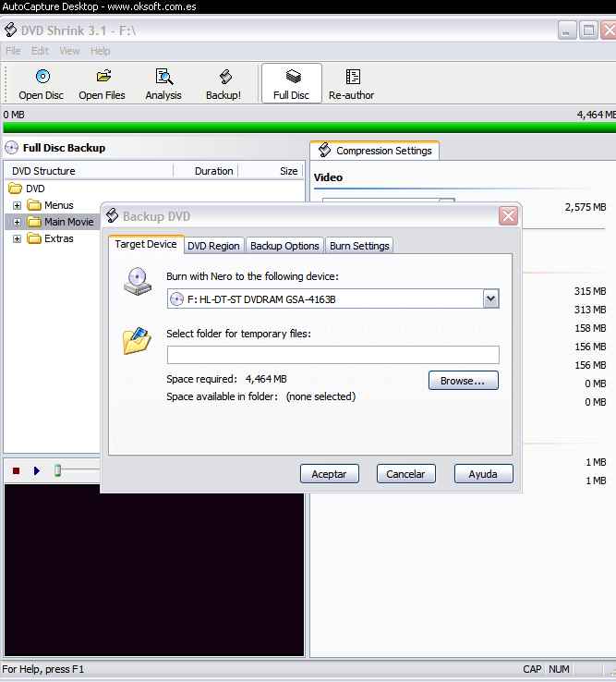Stop preview playback

(17, 470)
